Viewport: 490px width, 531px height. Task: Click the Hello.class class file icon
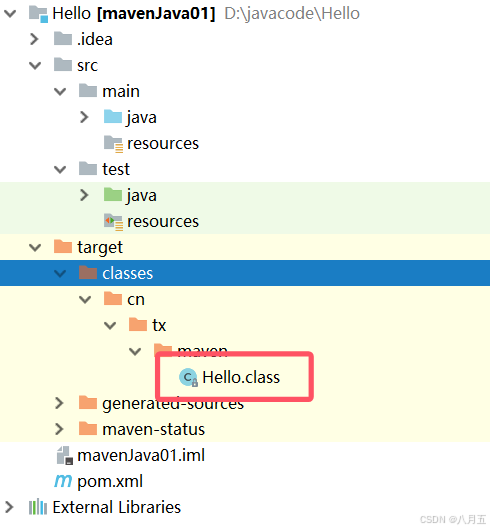coord(188,378)
